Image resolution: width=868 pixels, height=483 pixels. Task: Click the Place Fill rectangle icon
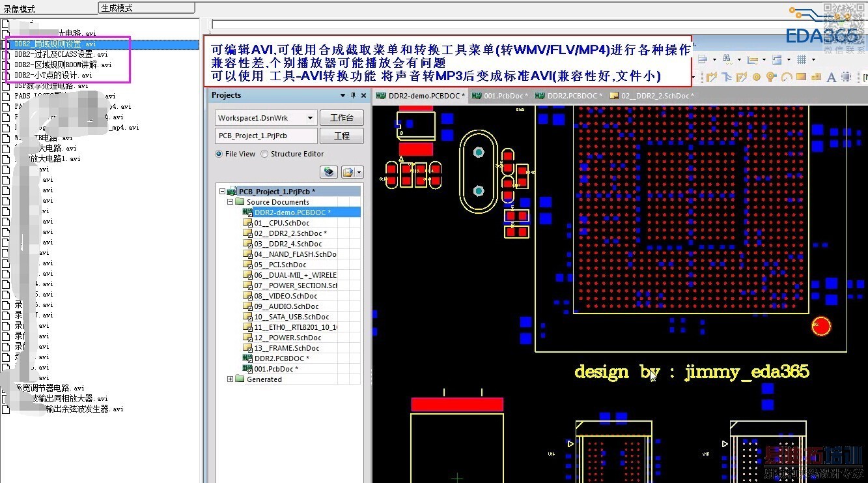(x=801, y=77)
